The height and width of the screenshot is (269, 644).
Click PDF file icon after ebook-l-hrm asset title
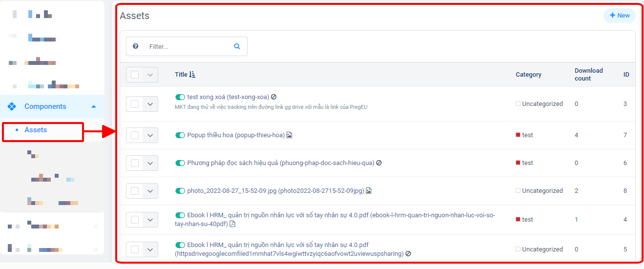(x=232, y=224)
